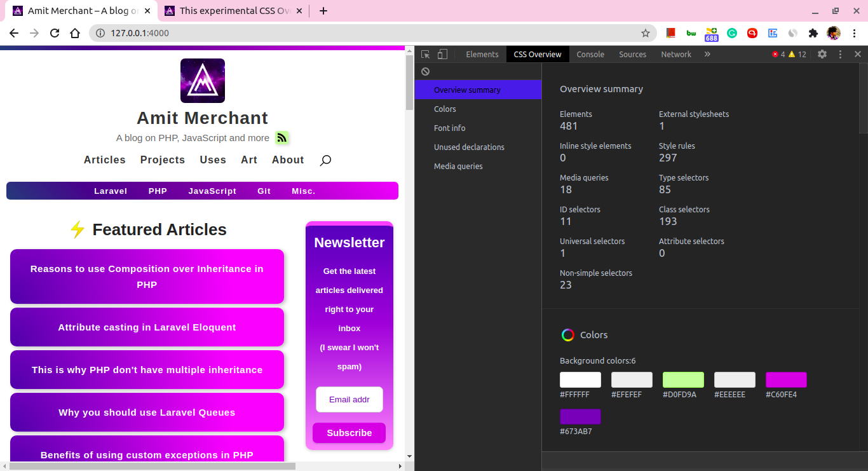This screenshot has width=868, height=471.
Task: Click the address bar URL 127.0.0.1:4000
Action: (140, 33)
